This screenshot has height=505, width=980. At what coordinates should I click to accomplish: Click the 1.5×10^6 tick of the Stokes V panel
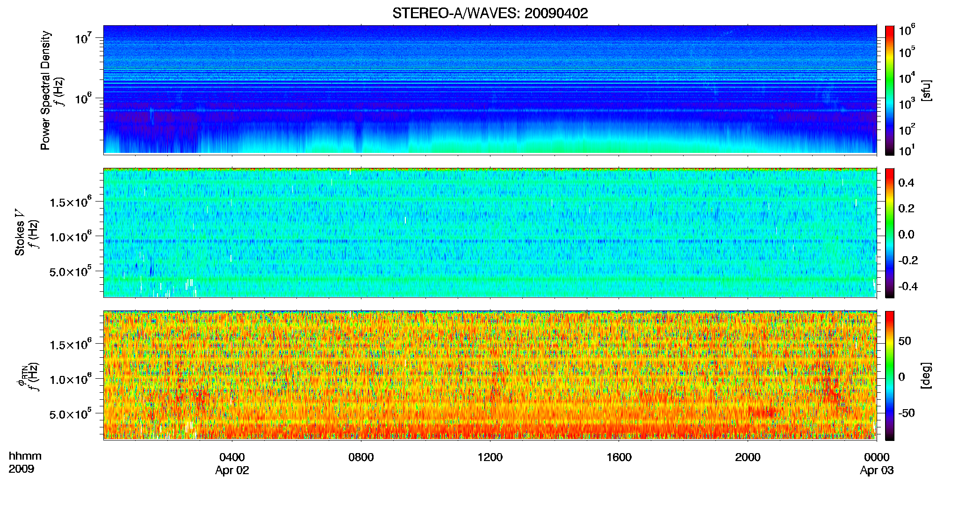pyautogui.click(x=71, y=202)
